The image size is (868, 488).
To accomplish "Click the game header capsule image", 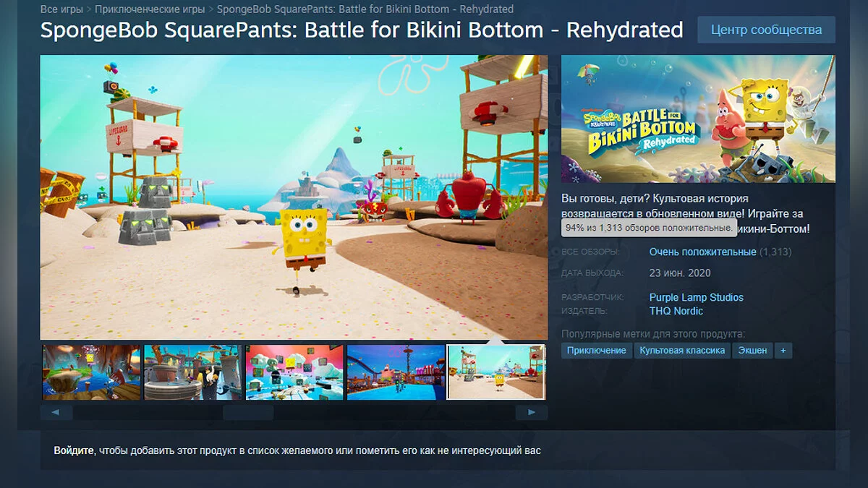I will pos(698,119).
